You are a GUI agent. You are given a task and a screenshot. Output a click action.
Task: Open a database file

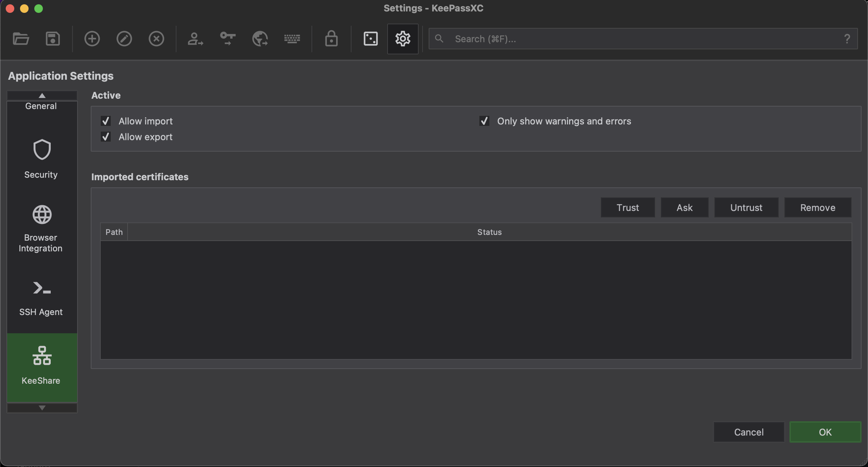point(21,39)
